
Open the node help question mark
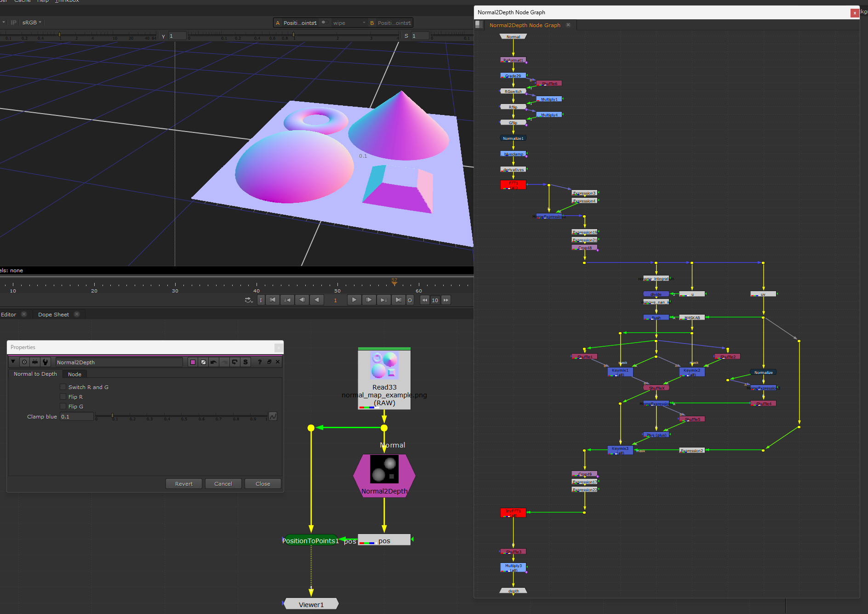[260, 362]
